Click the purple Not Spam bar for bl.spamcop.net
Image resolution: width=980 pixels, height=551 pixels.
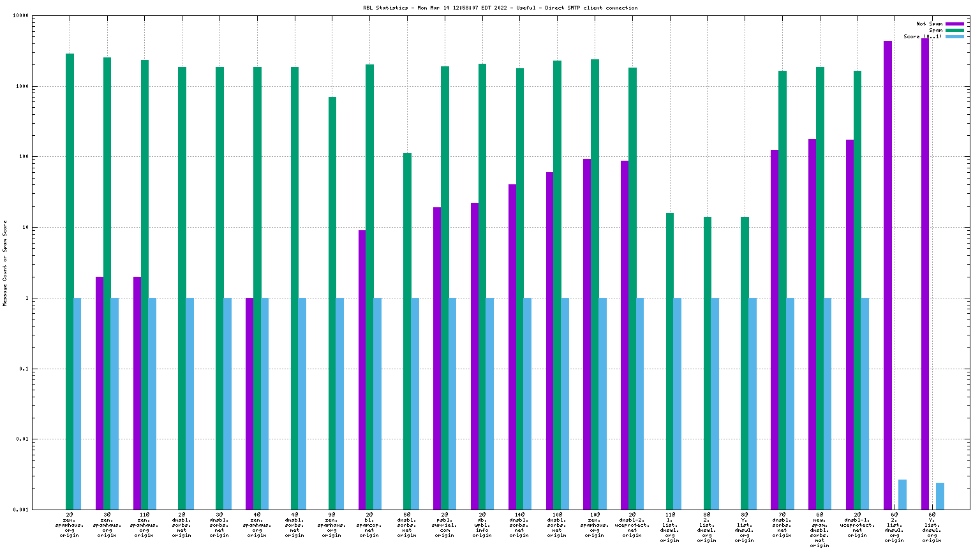(362, 370)
